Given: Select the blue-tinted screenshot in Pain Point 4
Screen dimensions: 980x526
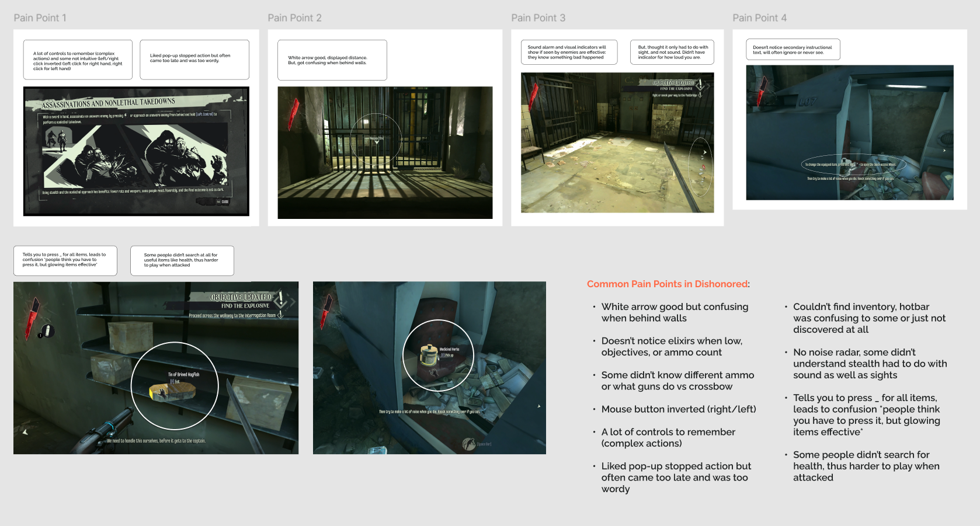Looking at the screenshot, I should pos(849,133).
